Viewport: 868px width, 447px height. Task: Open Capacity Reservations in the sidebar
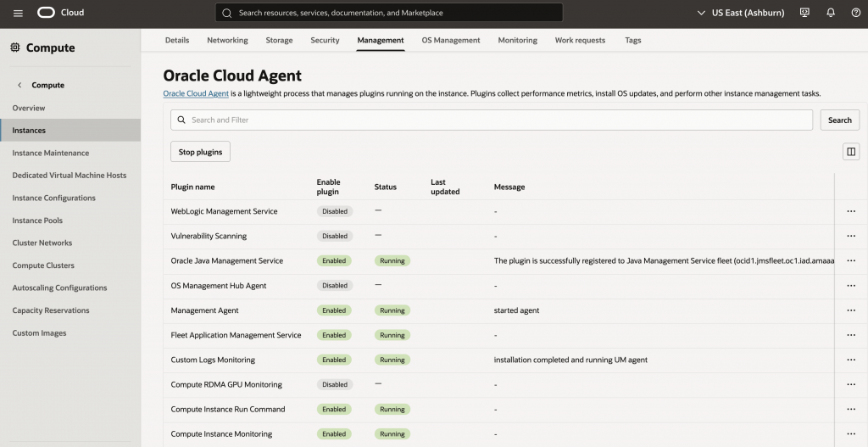pyautogui.click(x=50, y=310)
